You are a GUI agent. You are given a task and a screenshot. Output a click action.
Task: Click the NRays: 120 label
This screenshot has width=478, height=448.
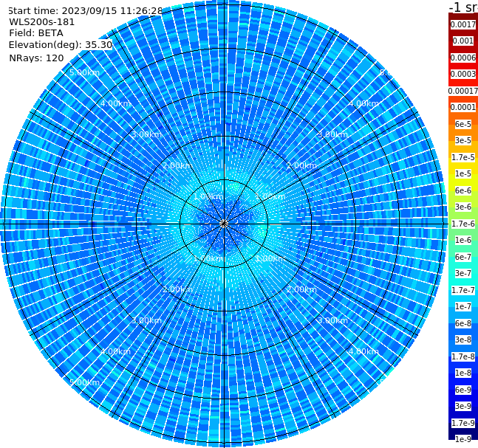(36, 58)
